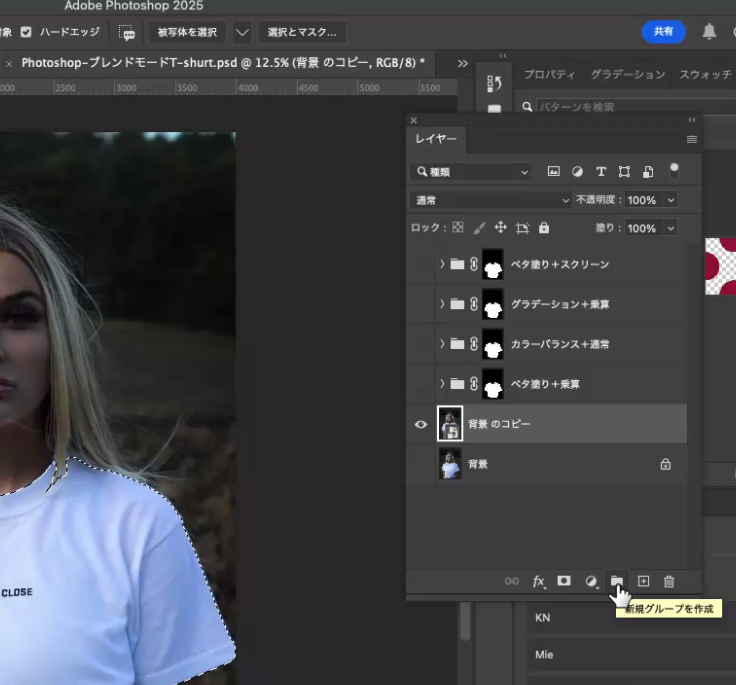This screenshot has width=736, height=685.
Task: Delete layer with the trash icon
Action: (670, 581)
